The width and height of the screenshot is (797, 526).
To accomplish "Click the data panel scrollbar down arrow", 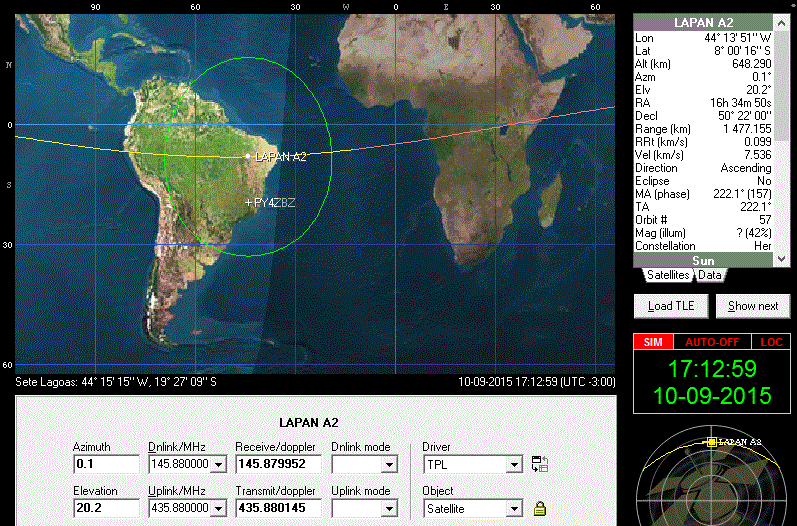I will [781, 259].
